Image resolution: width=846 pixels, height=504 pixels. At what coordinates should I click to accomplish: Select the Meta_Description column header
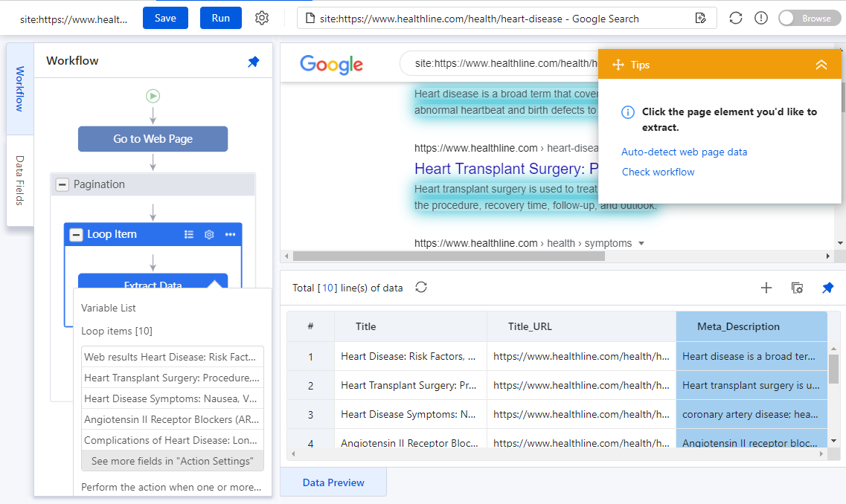(x=752, y=326)
